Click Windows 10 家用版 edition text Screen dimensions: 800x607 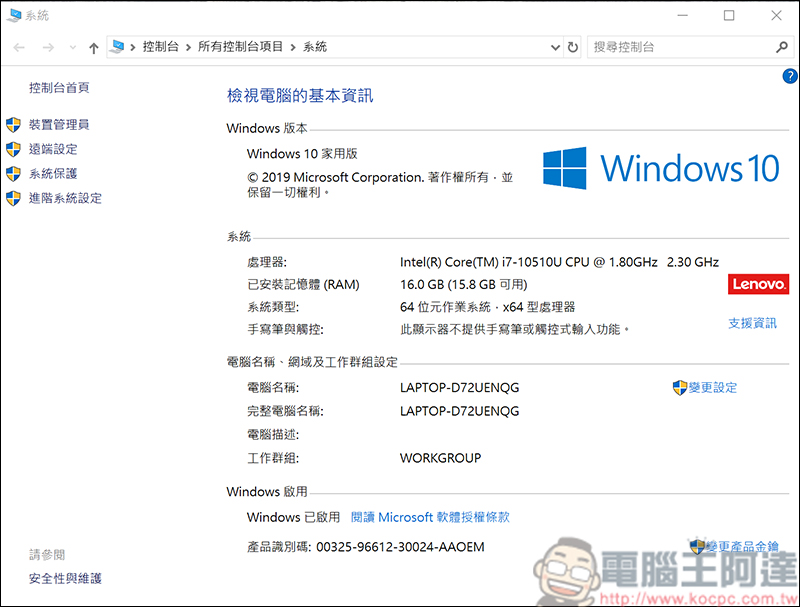click(302, 154)
